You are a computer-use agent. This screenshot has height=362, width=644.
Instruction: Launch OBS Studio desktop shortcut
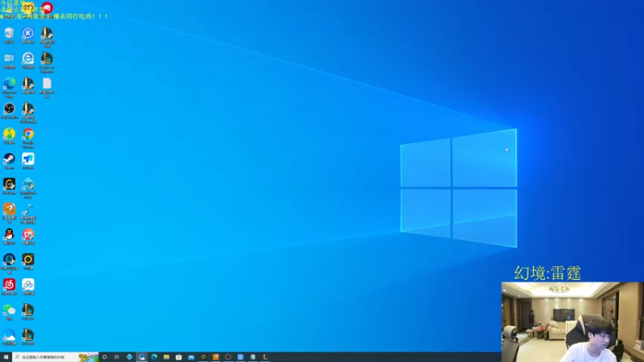(x=9, y=111)
